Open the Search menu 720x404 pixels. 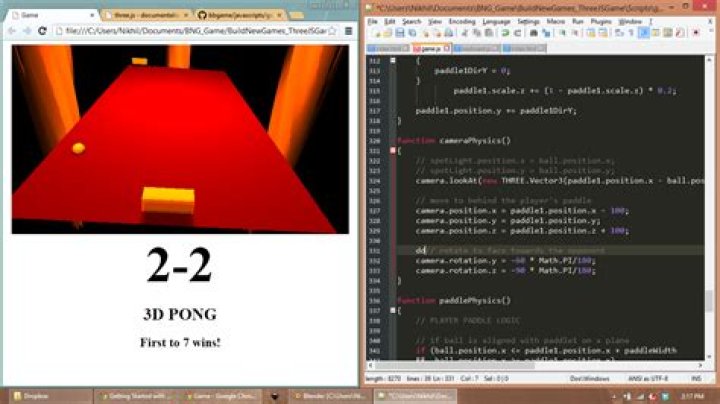pyautogui.click(x=411, y=22)
